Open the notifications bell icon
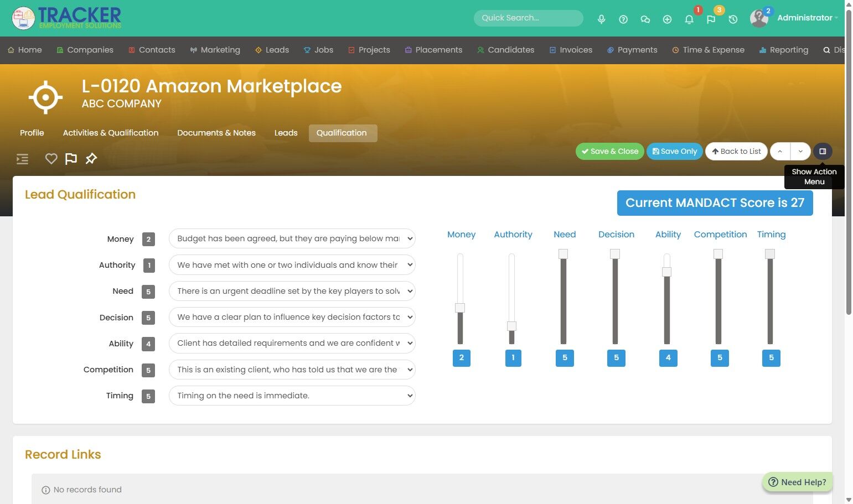Screen dimensions: 853x504 pos(689,19)
